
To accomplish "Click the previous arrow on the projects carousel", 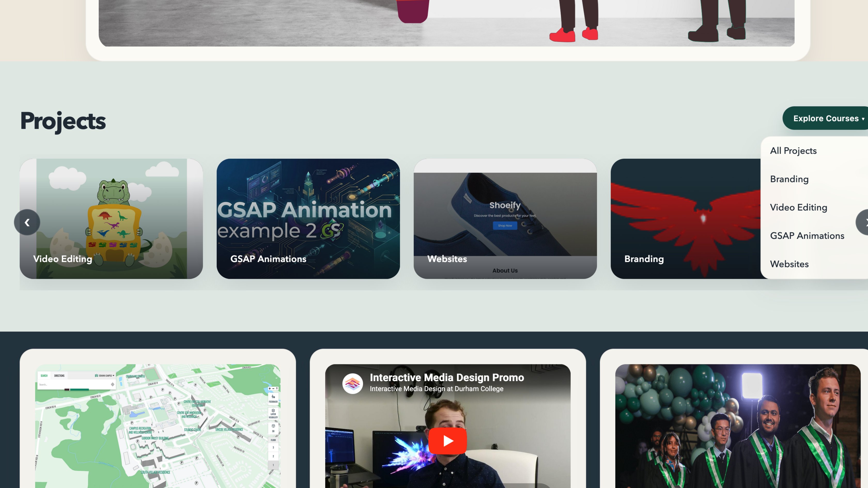I will (27, 222).
